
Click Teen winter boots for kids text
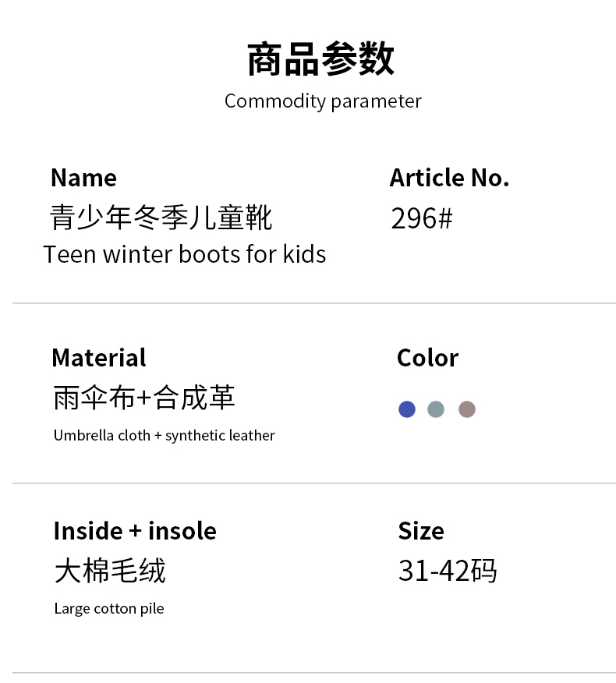click(x=185, y=254)
